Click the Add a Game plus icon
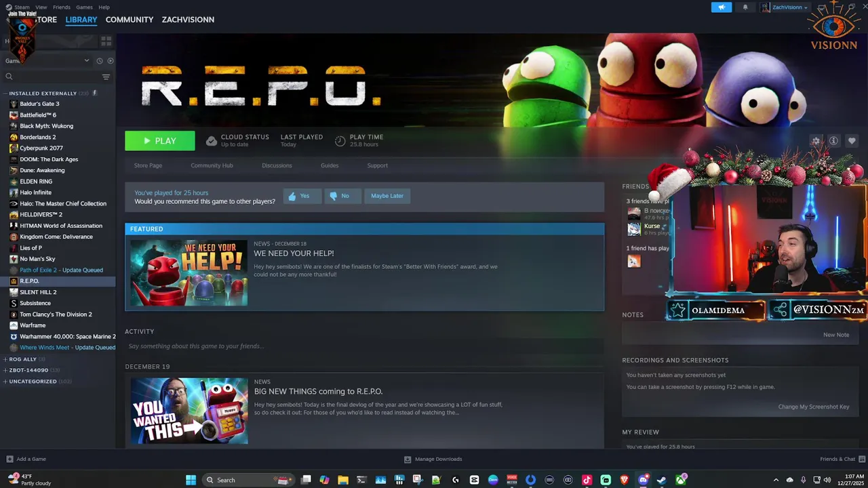 pos(9,459)
